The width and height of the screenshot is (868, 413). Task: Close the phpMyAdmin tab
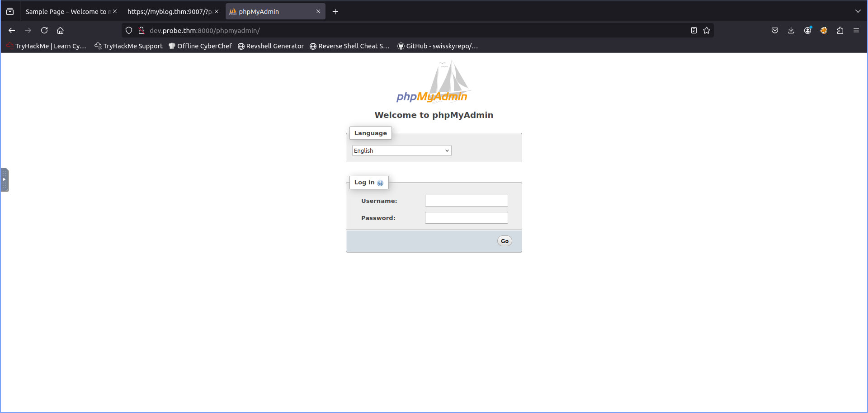318,11
